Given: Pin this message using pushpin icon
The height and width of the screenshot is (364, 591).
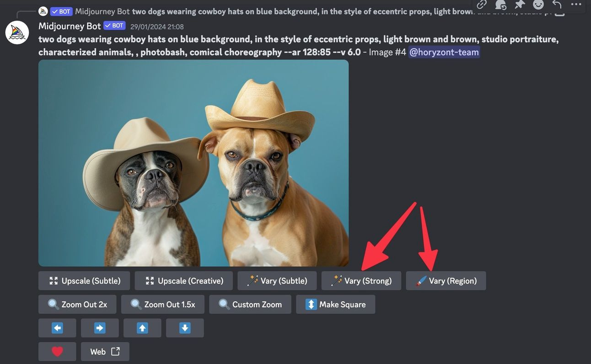Looking at the screenshot, I should pyautogui.click(x=520, y=5).
